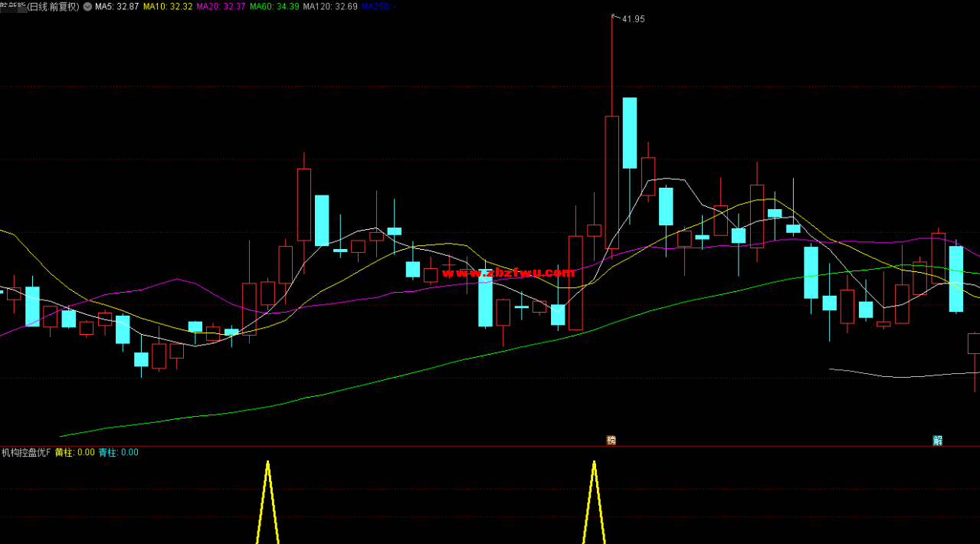This screenshot has height=544, width=980.
Task: Select the magenta MA20 indicator label
Action: tap(221, 7)
